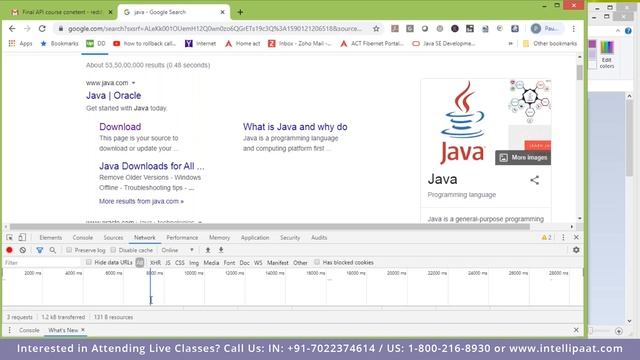
Task: Click the warnings count indicator in DevTools
Action: (546, 237)
